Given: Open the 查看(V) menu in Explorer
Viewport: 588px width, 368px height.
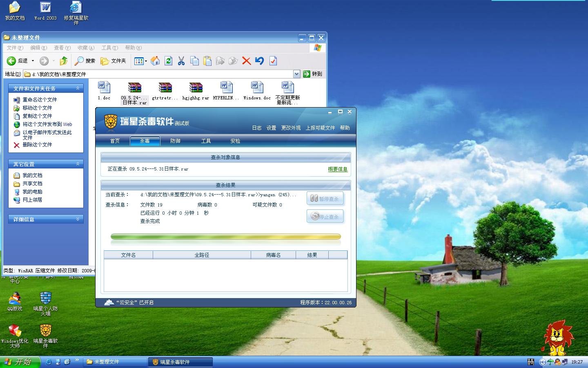Looking at the screenshot, I should pyautogui.click(x=62, y=48).
